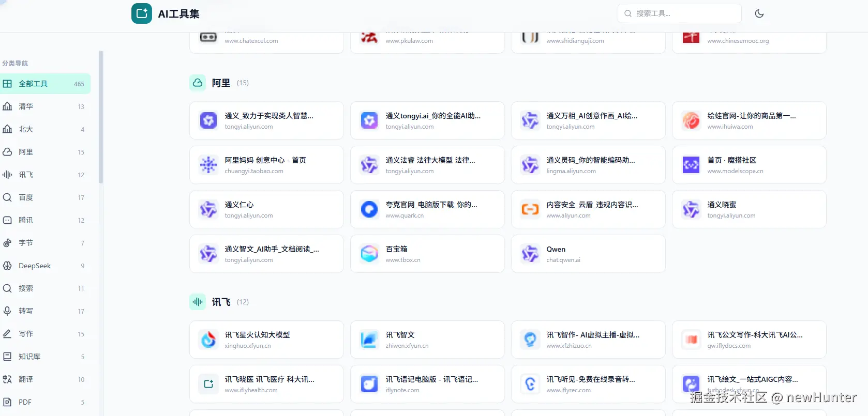Click the 讯飞语记电脑版 card icon
This screenshot has height=416, width=868.
(369, 384)
